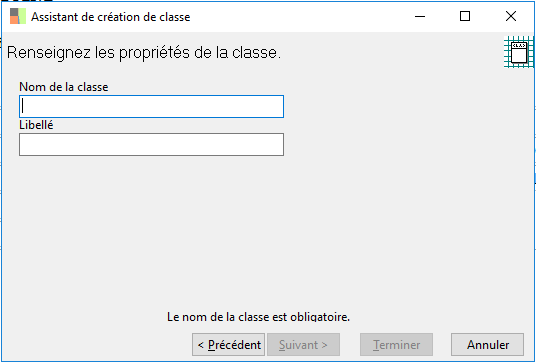536x364 pixels.
Task: Minimize the class creation wizard window
Action: [x=420, y=16]
